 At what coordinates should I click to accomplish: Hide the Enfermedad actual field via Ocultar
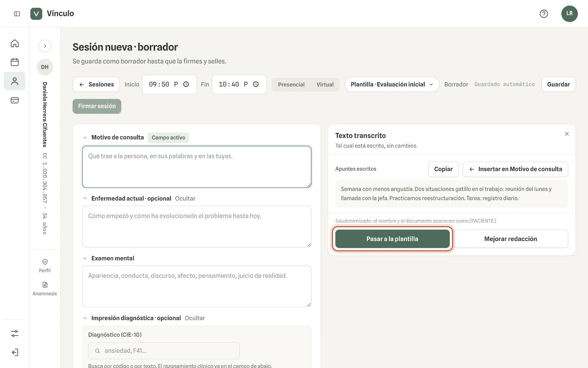(x=185, y=198)
